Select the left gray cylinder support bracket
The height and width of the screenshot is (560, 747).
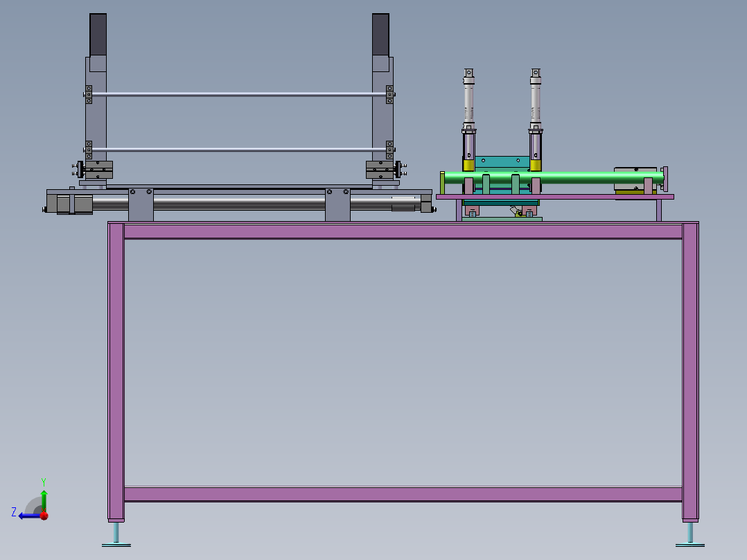pos(141,204)
